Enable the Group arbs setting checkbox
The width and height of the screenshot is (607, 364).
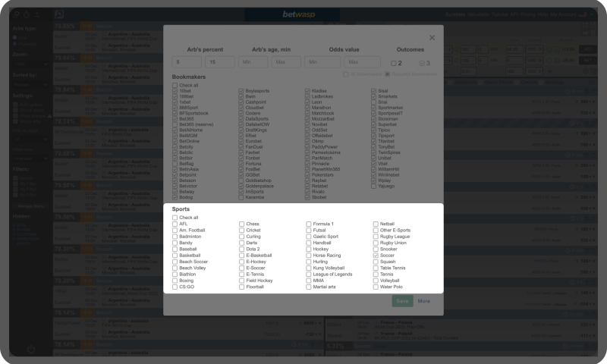15,121
